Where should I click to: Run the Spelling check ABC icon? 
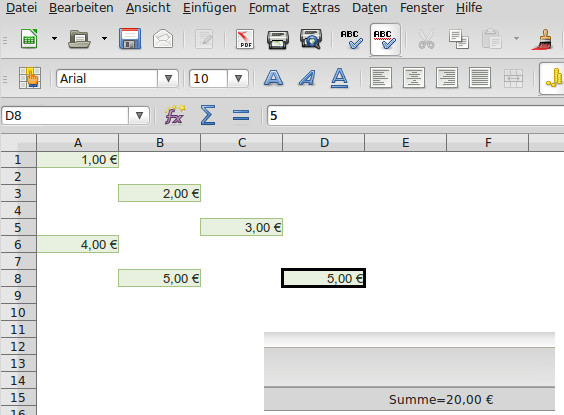pyautogui.click(x=351, y=39)
